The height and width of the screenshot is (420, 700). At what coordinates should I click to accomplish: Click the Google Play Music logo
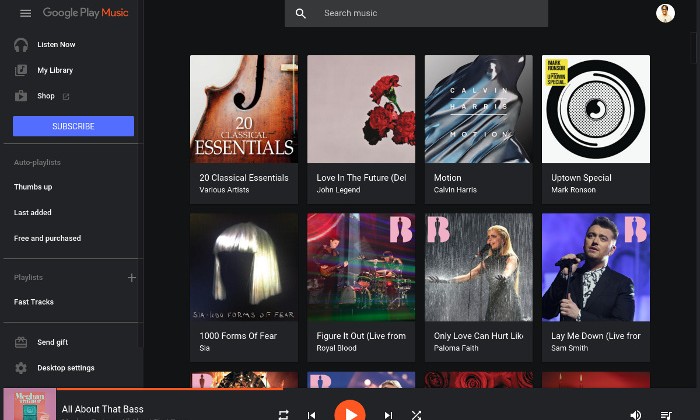85,12
